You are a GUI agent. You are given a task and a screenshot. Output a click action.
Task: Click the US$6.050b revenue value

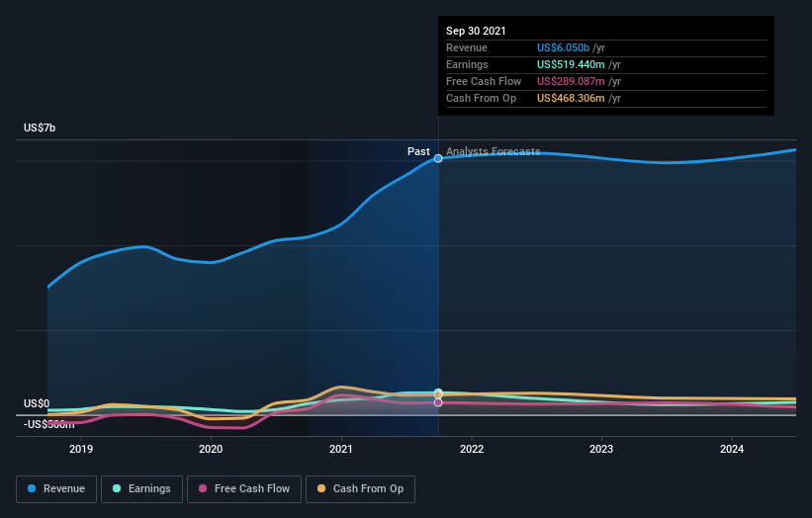pyautogui.click(x=563, y=47)
